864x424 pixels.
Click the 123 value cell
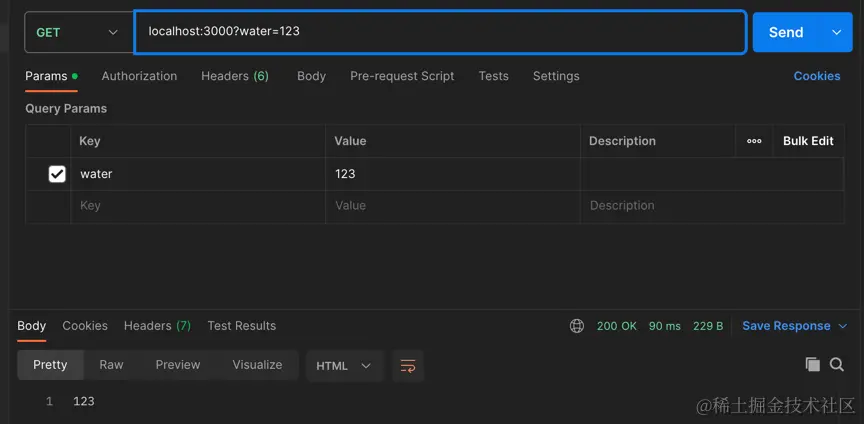(452, 174)
